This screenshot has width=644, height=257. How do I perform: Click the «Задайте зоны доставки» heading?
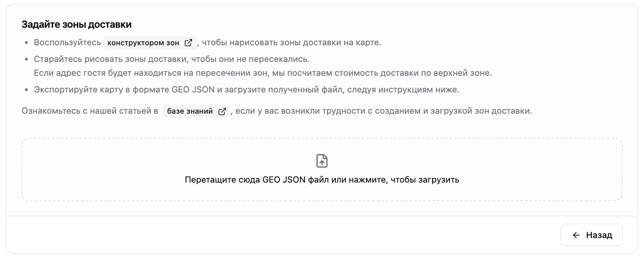click(77, 24)
